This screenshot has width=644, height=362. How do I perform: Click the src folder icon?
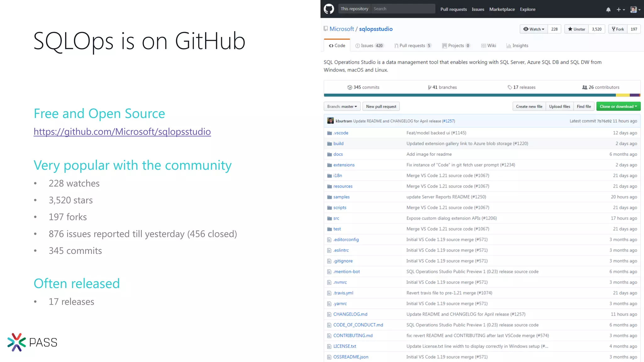pyautogui.click(x=329, y=218)
